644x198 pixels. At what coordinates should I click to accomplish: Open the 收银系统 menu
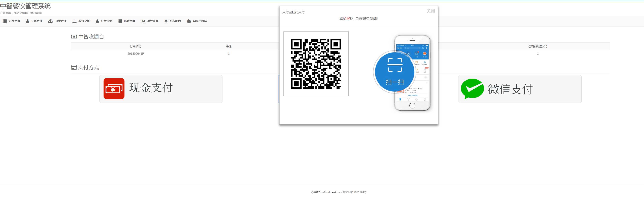click(x=81, y=21)
